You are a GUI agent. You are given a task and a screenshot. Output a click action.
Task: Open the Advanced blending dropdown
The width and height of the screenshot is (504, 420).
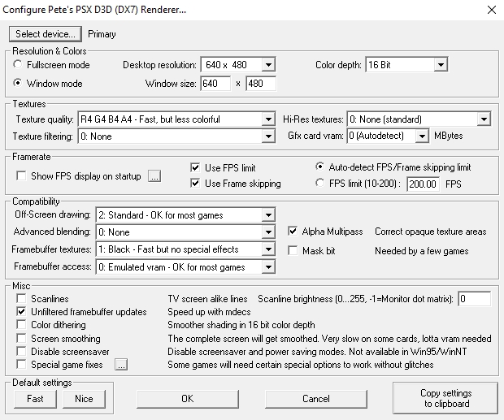pos(185,232)
